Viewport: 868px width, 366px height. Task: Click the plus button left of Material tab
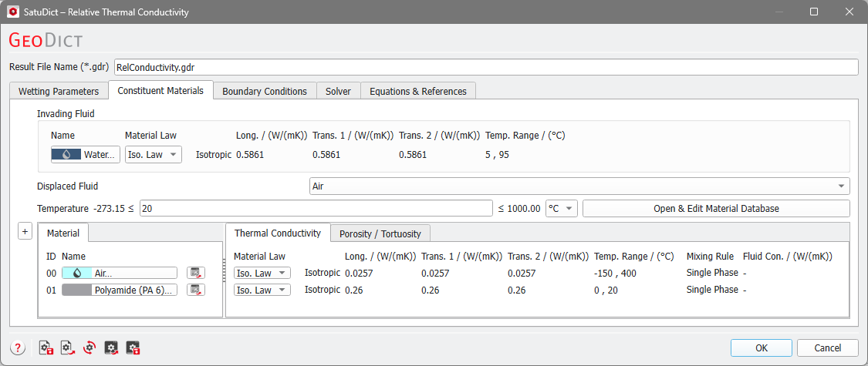click(25, 231)
